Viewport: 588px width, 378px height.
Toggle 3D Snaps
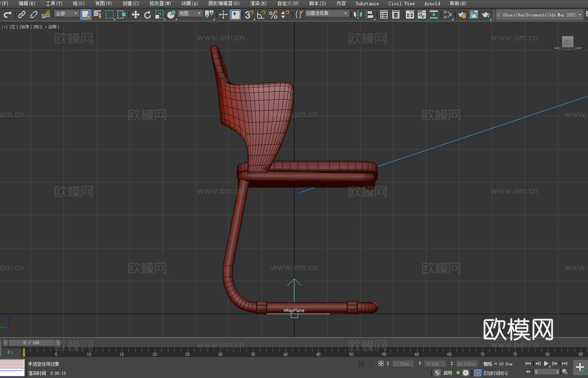coord(249,14)
